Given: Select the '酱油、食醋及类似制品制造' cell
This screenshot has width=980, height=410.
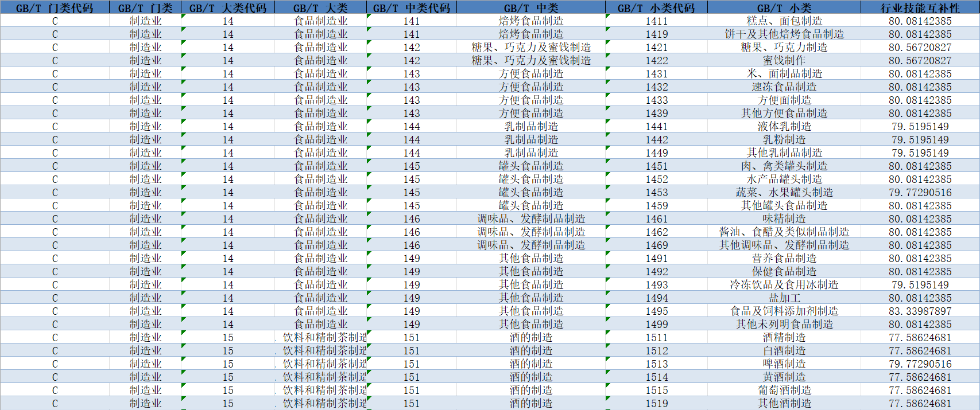Looking at the screenshot, I should [x=784, y=232].
